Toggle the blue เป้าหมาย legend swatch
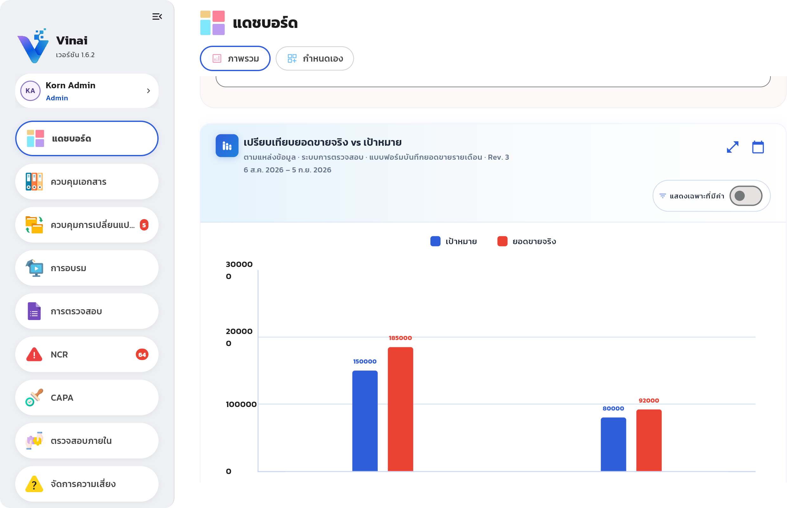The height and width of the screenshot is (508, 812). [x=435, y=241]
